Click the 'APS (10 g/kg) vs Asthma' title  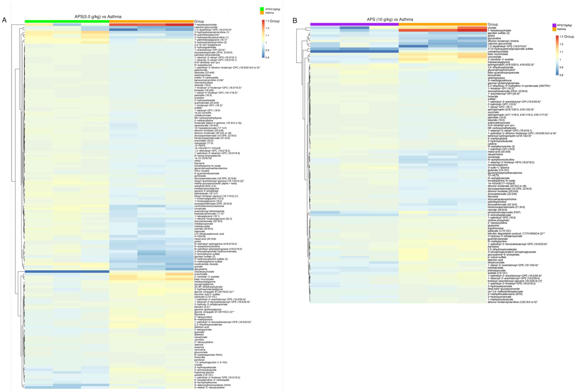pyautogui.click(x=390, y=19)
